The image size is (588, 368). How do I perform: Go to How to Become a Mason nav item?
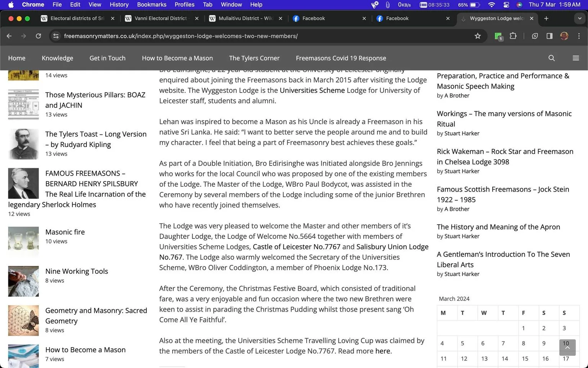(x=177, y=58)
